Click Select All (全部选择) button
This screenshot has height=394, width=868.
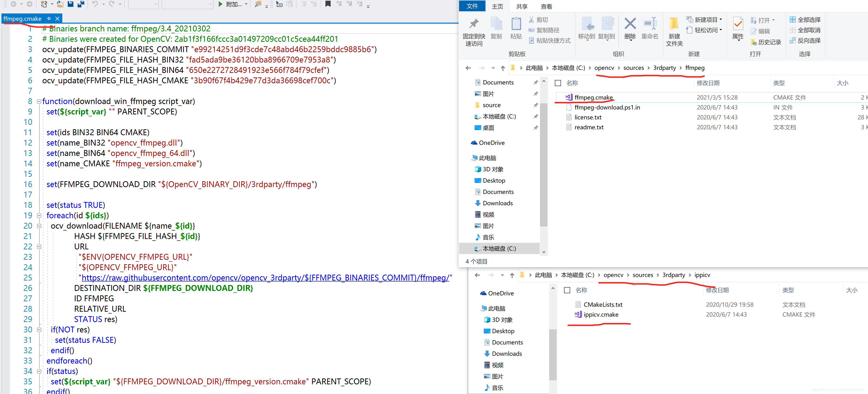pos(805,20)
